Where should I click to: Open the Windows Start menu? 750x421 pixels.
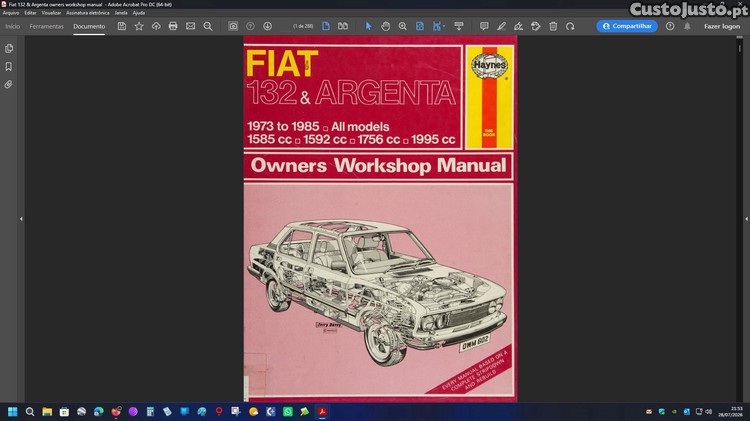(12, 411)
